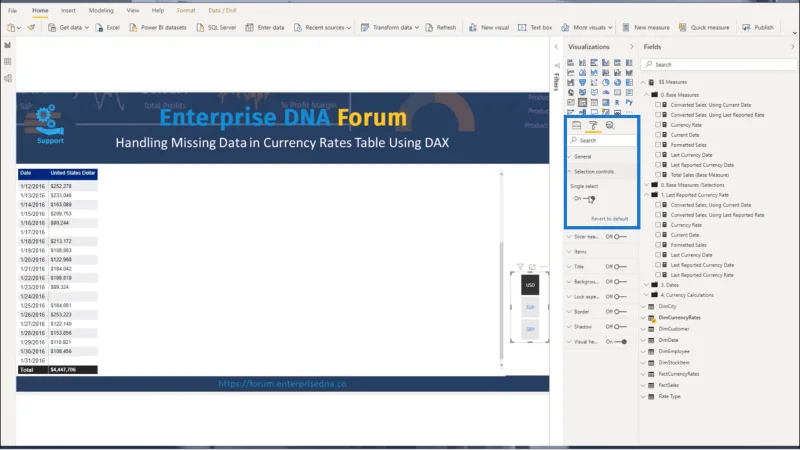Viewport: 800px width, 450px height.
Task: Open the Analytics magnifier tab
Action: pyautogui.click(x=610, y=126)
